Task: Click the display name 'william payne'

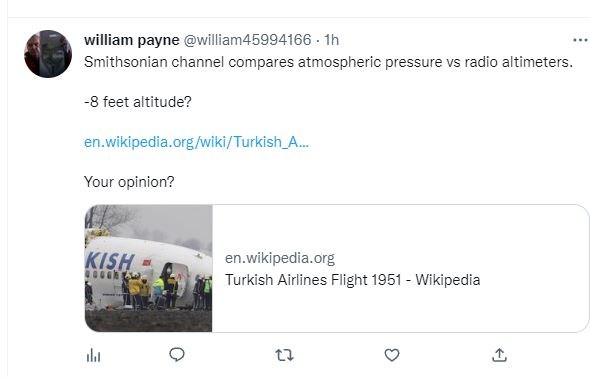Action: (132, 40)
